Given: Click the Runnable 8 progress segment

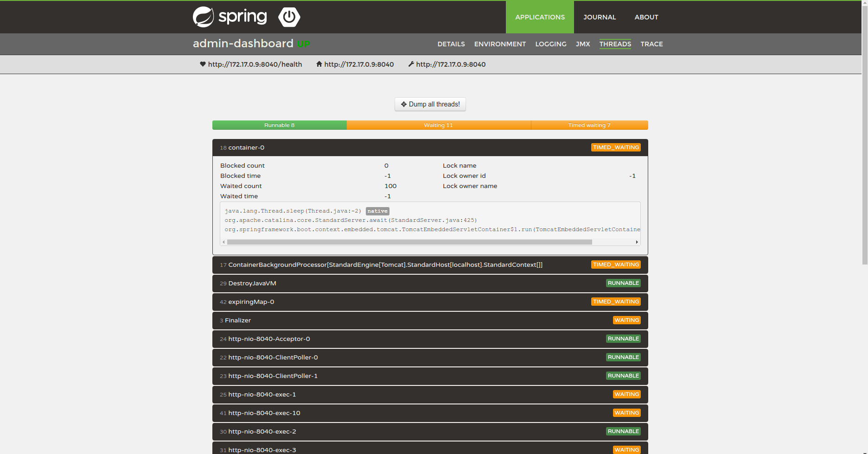Looking at the screenshot, I should [279, 125].
